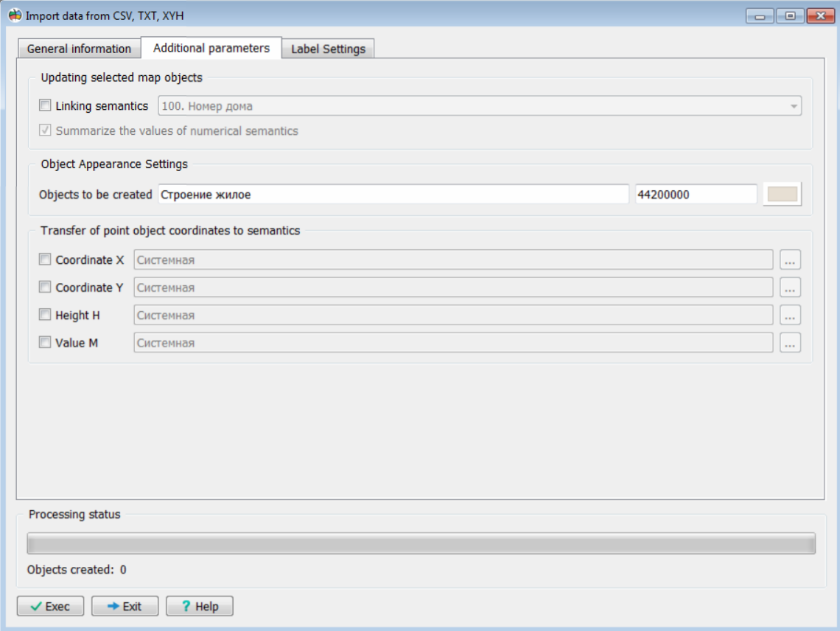
Task: Maximize the import dialog window
Action: (790, 15)
